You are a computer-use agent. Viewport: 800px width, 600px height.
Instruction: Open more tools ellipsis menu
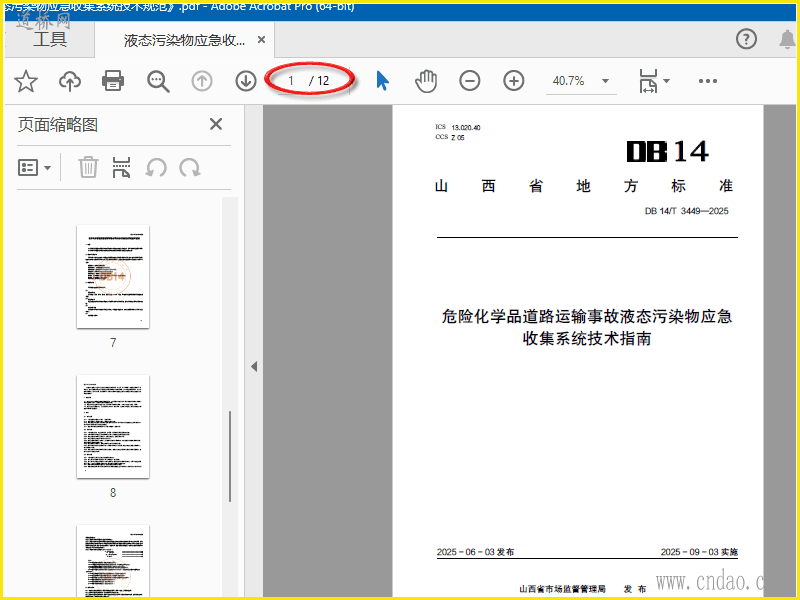(x=708, y=81)
